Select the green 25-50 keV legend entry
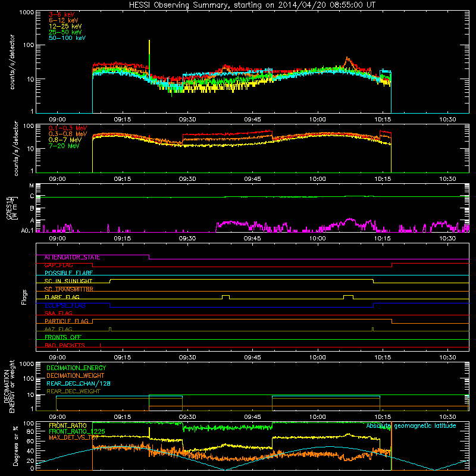Viewport: 476px width, 476px height. point(65,32)
